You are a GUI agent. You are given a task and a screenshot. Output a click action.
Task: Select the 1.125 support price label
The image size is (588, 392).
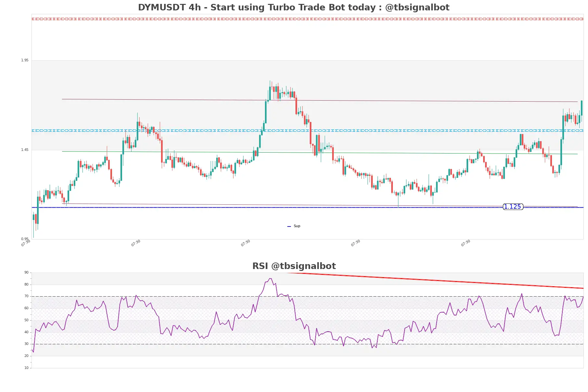[513, 207]
